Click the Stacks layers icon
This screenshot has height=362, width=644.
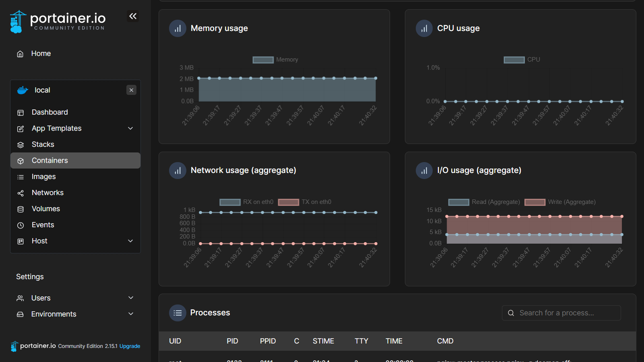point(21,145)
